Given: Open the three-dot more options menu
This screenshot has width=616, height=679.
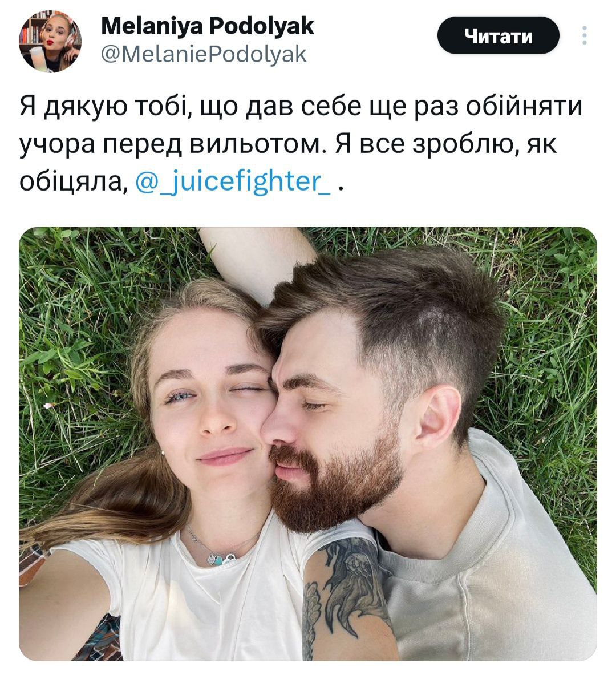Looking at the screenshot, I should [585, 35].
